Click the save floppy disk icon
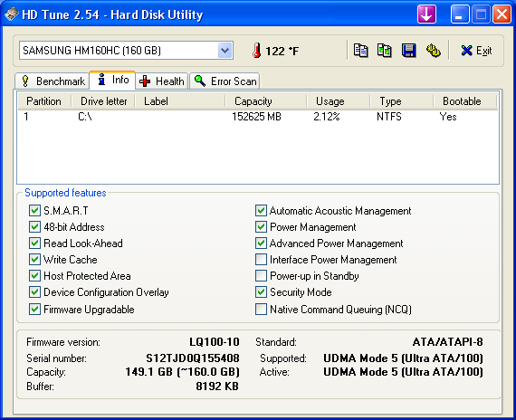The image size is (516, 420). (x=408, y=51)
